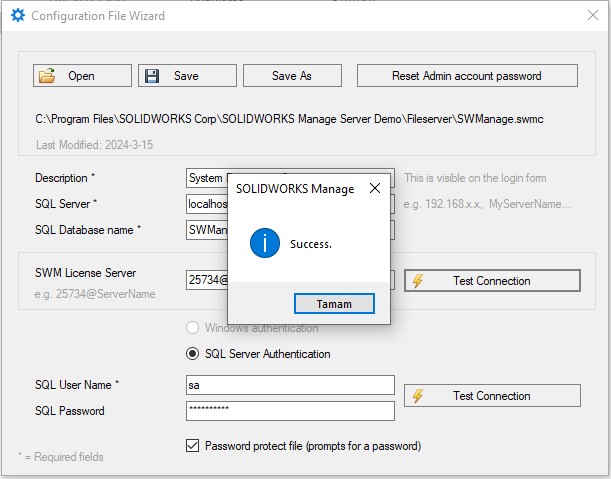
Task: Toggle the Password protect file checkbox
Action: [193, 446]
